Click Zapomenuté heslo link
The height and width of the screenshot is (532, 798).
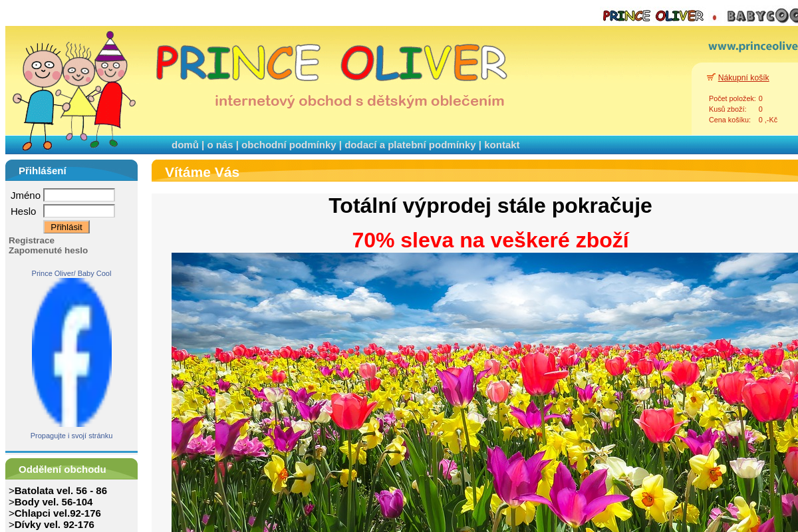(x=48, y=250)
